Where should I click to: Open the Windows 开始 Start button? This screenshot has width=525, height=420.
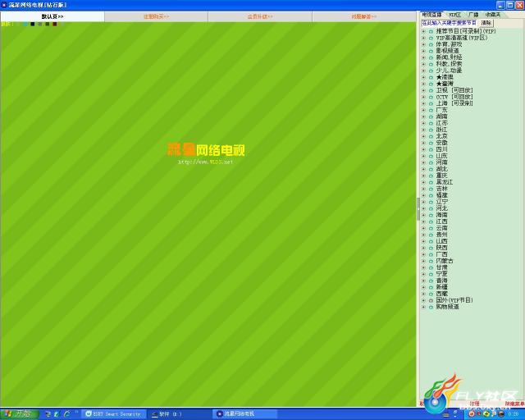tap(19, 414)
